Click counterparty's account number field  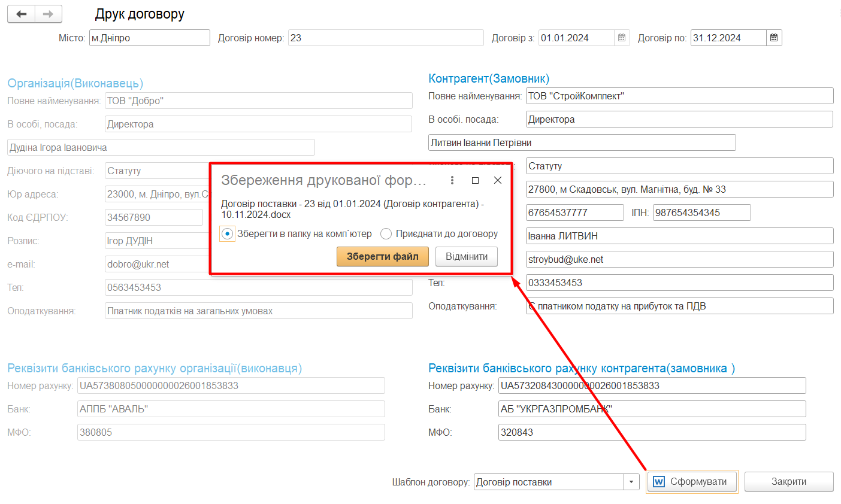point(652,385)
